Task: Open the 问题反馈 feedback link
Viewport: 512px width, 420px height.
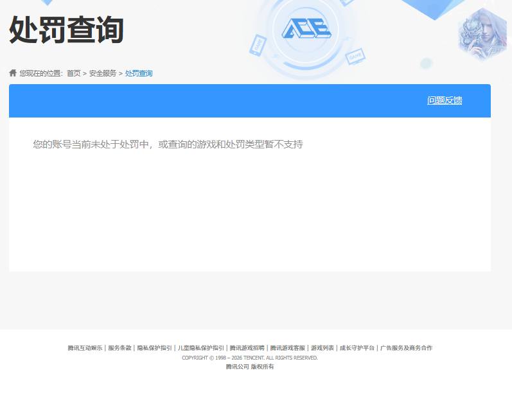Action: 445,101
